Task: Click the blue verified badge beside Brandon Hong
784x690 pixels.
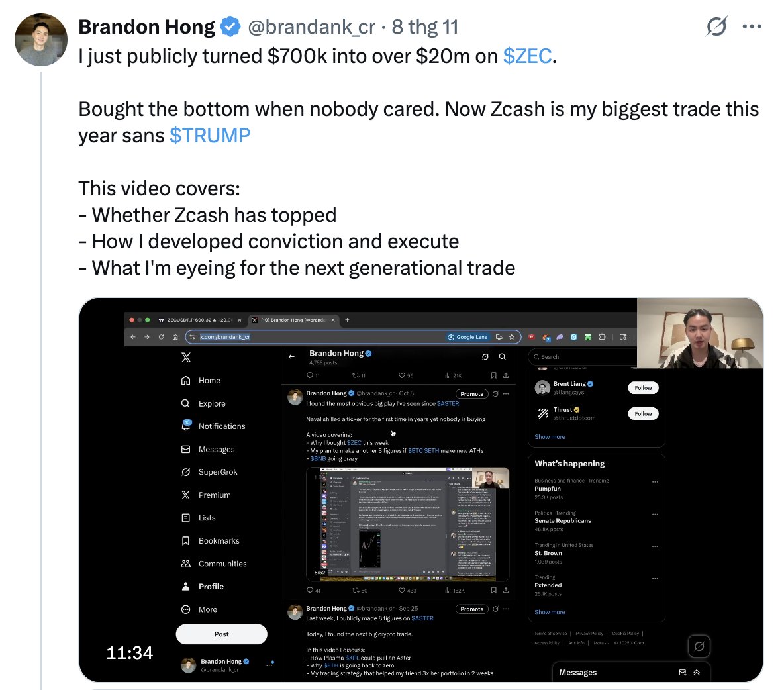Action: pyautogui.click(x=230, y=27)
